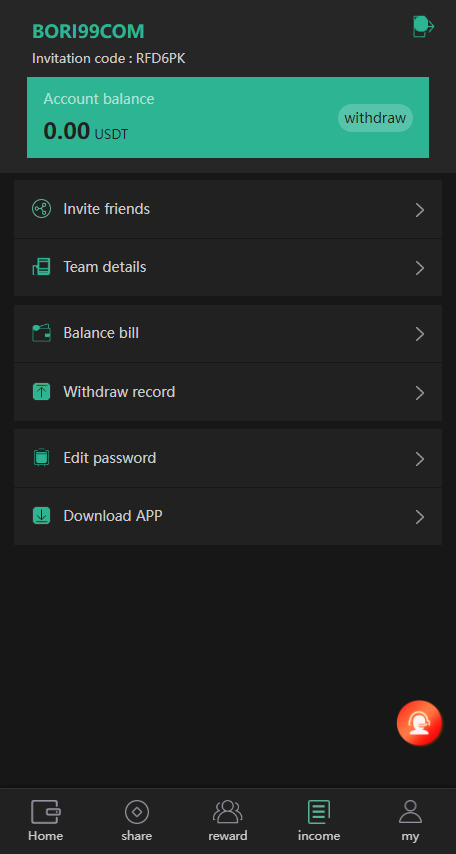Open Withdraw record via its right chevron
456x854 pixels.
point(419,393)
